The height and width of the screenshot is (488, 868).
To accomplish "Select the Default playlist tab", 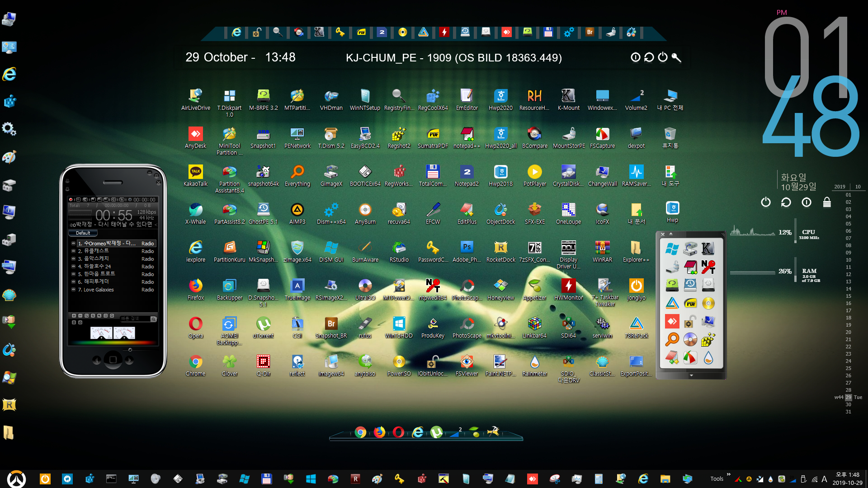I will click(83, 233).
